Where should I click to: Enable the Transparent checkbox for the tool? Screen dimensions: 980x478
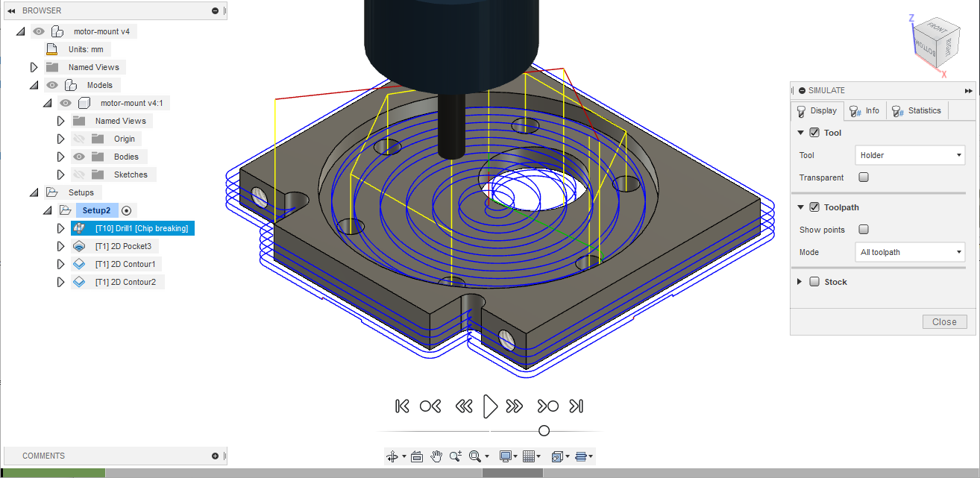[x=863, y=177]
